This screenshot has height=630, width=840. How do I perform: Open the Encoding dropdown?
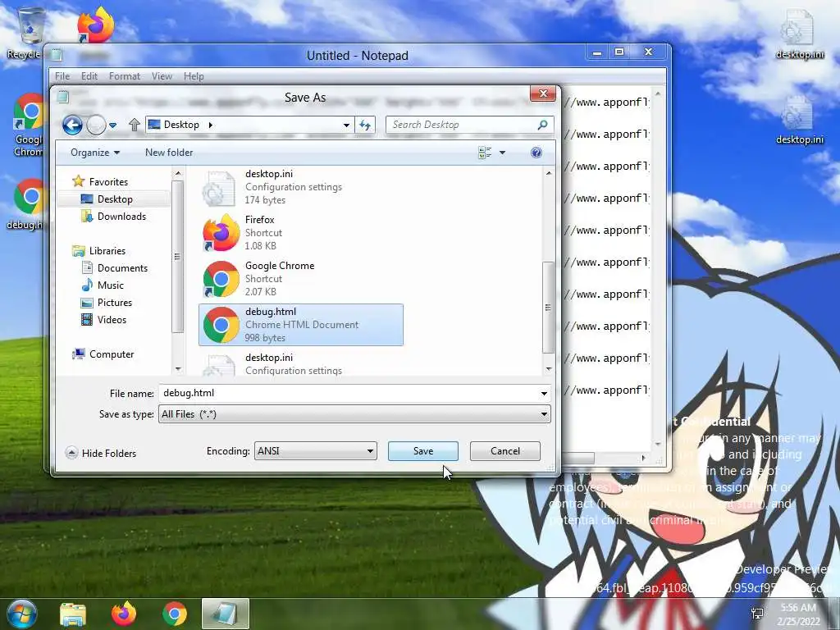pyautogui.click(x=316, y=451)
